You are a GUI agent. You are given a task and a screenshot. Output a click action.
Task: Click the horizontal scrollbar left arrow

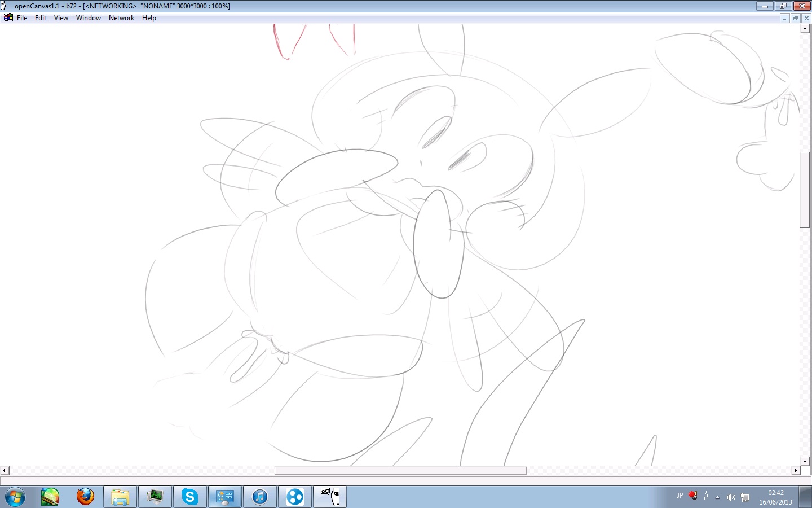(5, 470)
